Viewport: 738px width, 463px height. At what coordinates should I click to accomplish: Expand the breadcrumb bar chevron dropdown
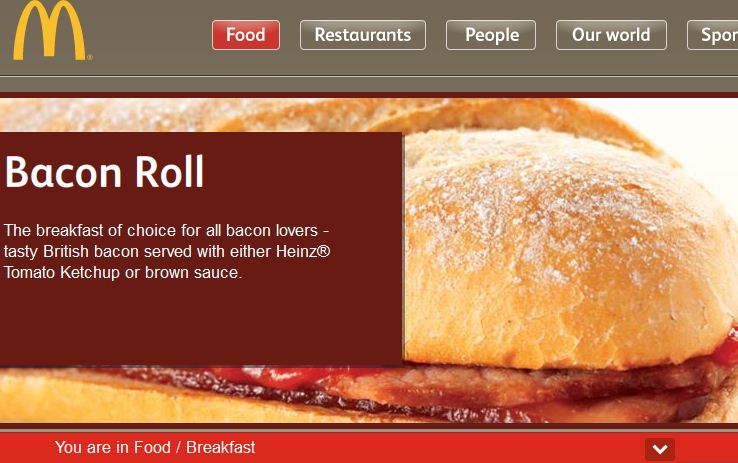pos(660,449)
